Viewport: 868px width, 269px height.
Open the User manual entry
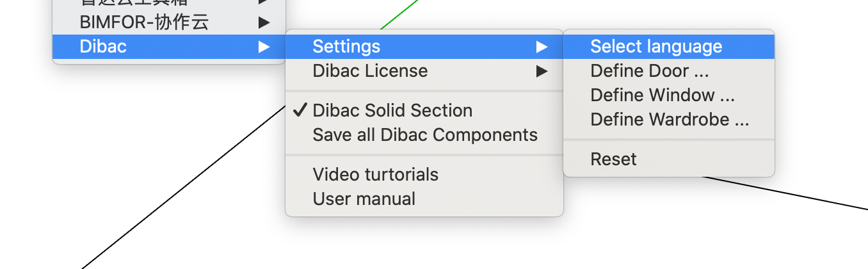[x=364, y=199]
